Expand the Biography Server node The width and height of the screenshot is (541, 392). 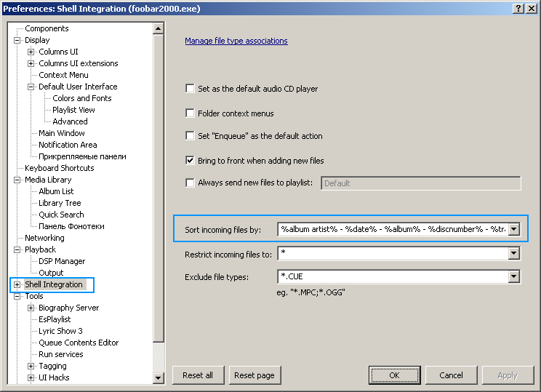click(x=31, y=308)
